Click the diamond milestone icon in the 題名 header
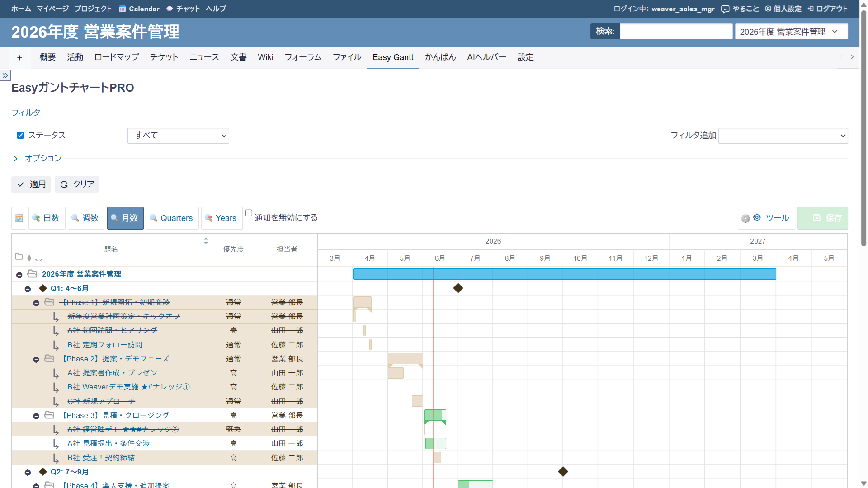868x488 pixels. 29,258
